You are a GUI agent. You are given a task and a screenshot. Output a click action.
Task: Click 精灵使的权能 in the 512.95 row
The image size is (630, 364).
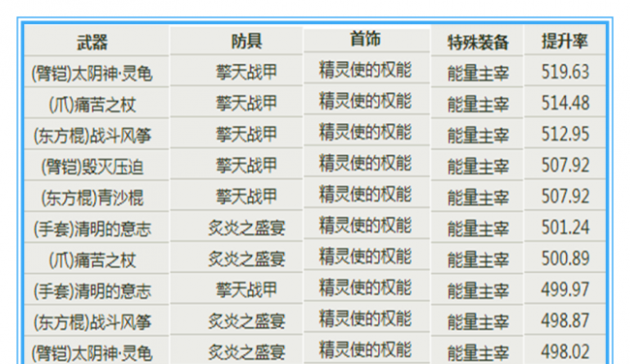coord(365,132)
